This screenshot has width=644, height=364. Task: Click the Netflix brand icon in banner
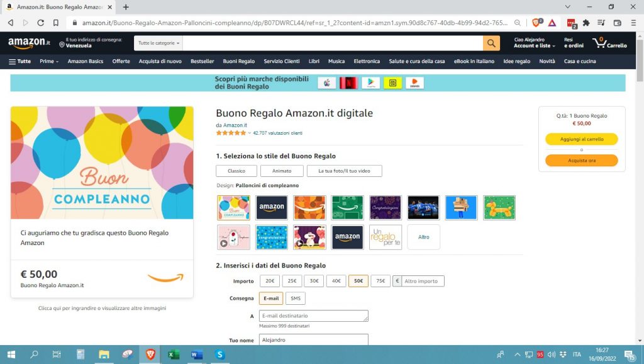(348, 83)
